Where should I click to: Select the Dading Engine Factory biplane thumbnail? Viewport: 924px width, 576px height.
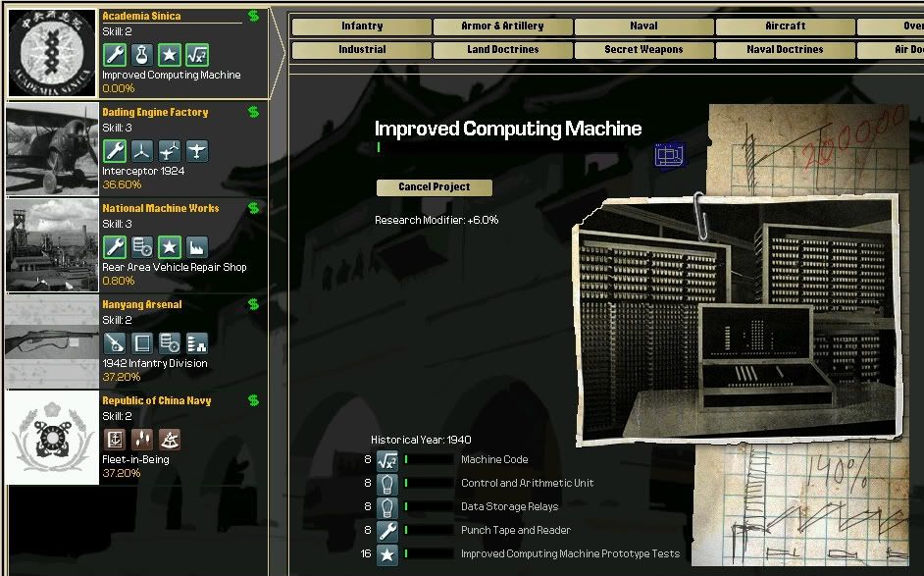pyautogui.click(x=52, y=149)
